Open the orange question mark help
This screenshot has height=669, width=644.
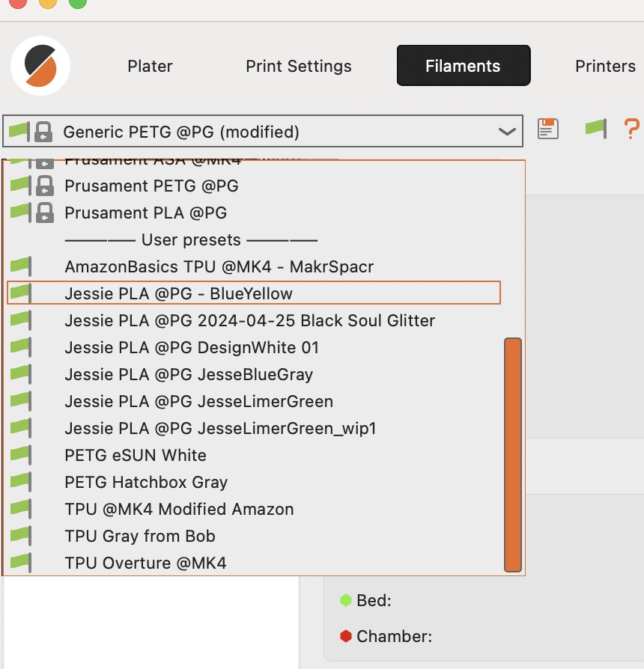[x=631, y=129]
